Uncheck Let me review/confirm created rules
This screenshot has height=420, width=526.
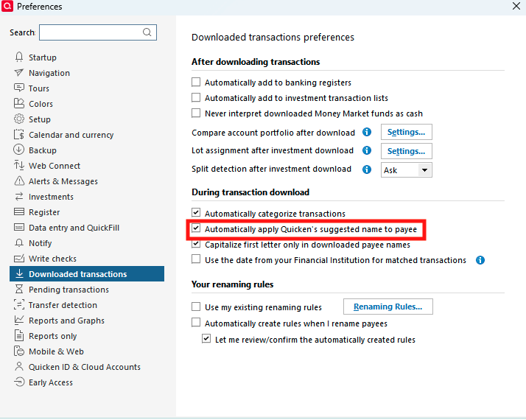[206, 339]
